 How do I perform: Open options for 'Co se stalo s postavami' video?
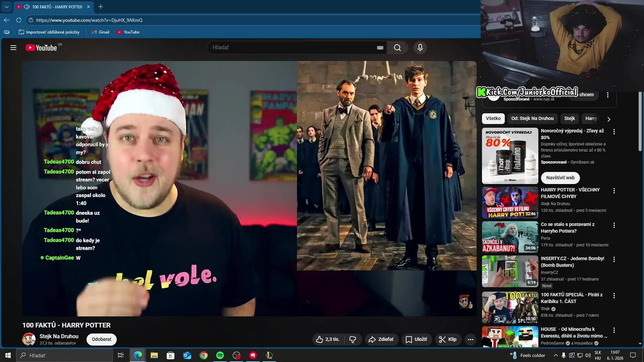coord(614,225)
